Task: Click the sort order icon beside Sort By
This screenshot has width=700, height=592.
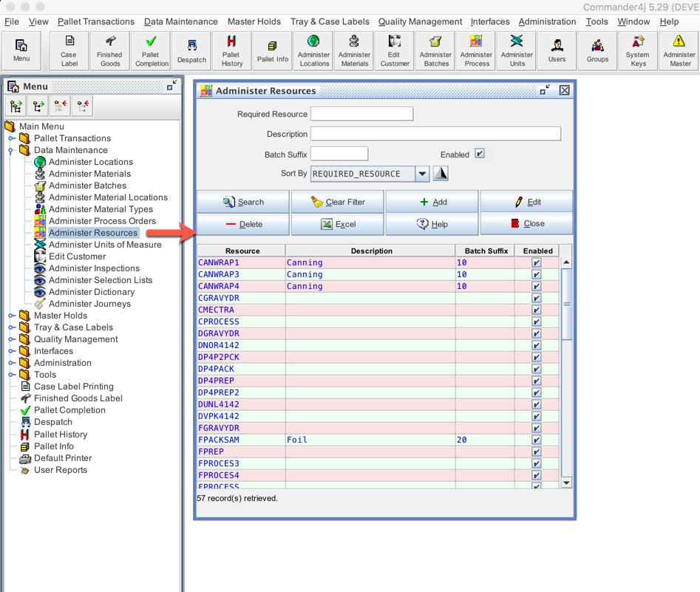Action: pyautogui.click(x=441, y=174)
